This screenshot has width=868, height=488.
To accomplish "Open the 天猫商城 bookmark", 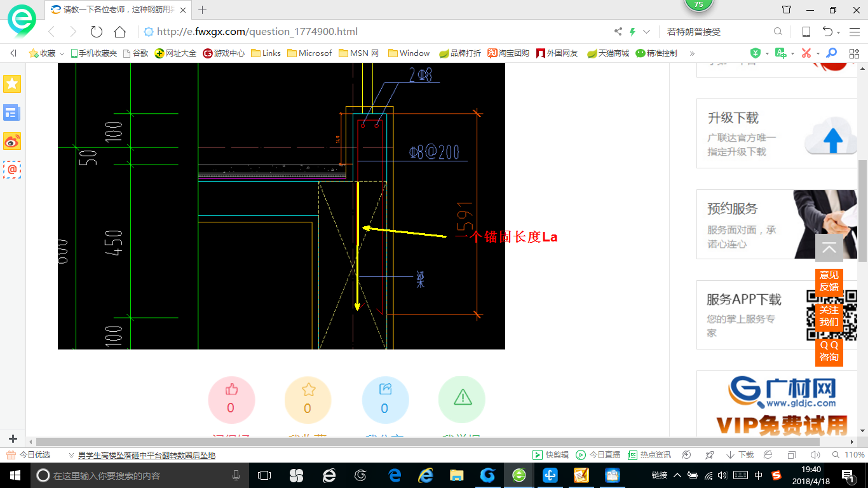I will 608,53.
